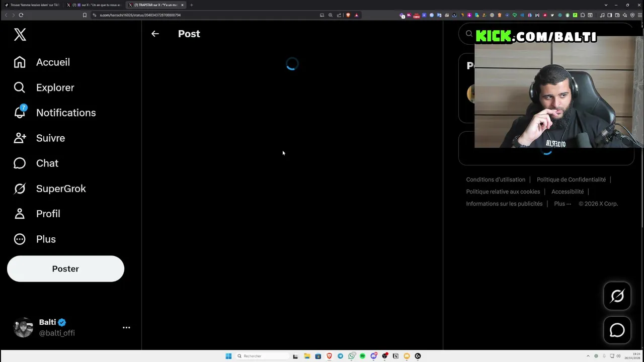Open the Brave Shields lion icon

pyautogui.click(x=348, y=15)
